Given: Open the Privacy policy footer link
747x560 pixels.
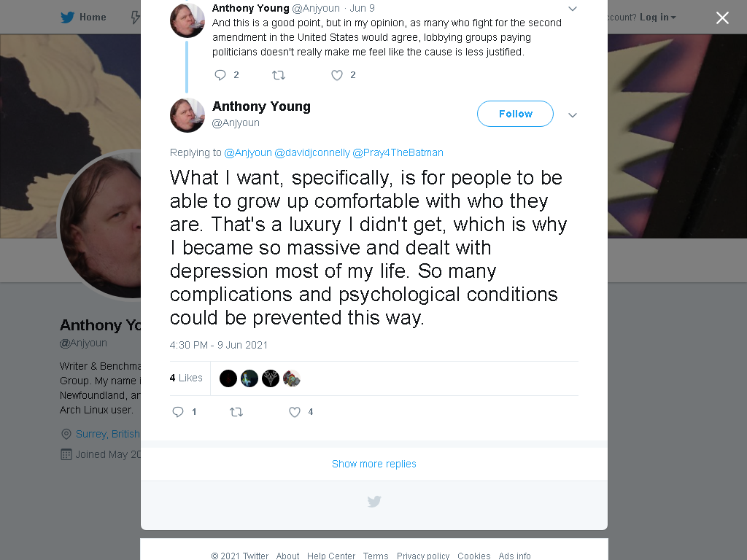Looking at the screenshot, I should tap(423, 556).
